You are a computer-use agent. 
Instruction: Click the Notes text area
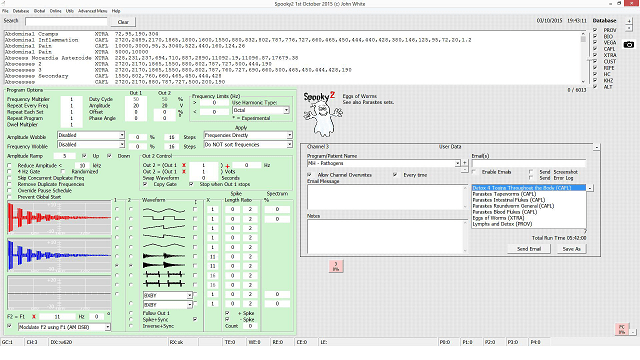[385, 236]
